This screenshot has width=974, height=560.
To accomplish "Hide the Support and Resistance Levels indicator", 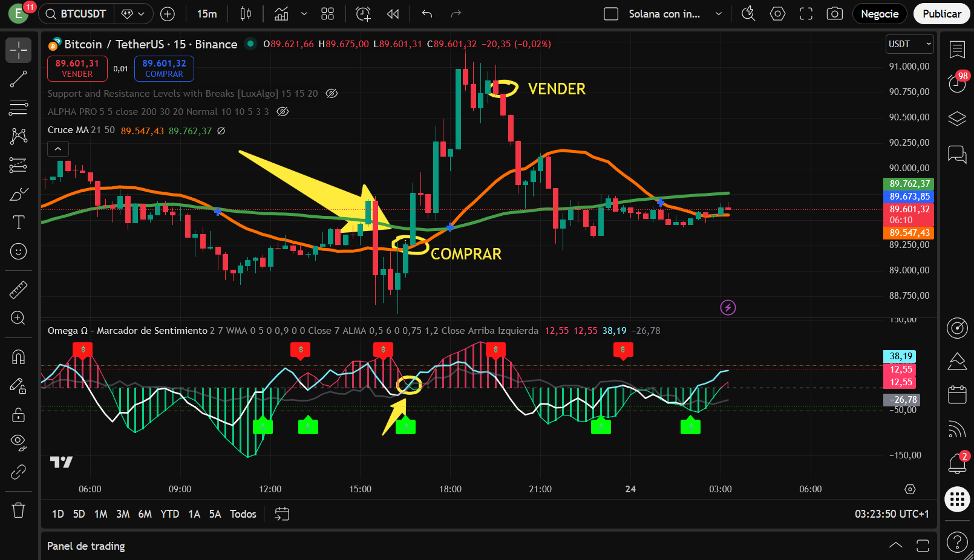I will [331, 93].
